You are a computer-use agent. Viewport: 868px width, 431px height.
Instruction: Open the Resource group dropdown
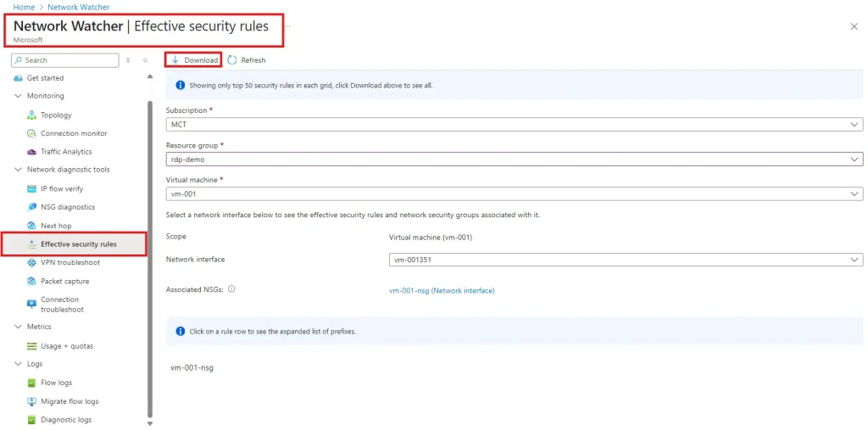[x=514, y=159]
